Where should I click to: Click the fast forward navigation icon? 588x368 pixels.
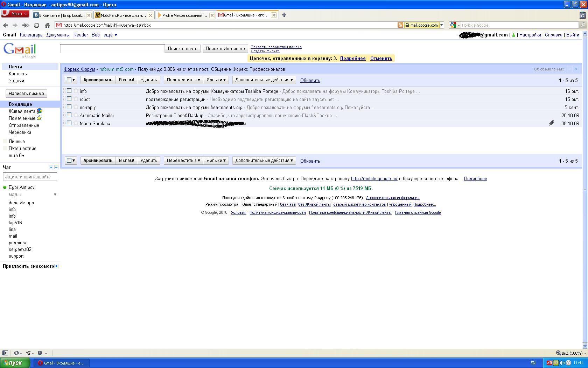point(26,25)
